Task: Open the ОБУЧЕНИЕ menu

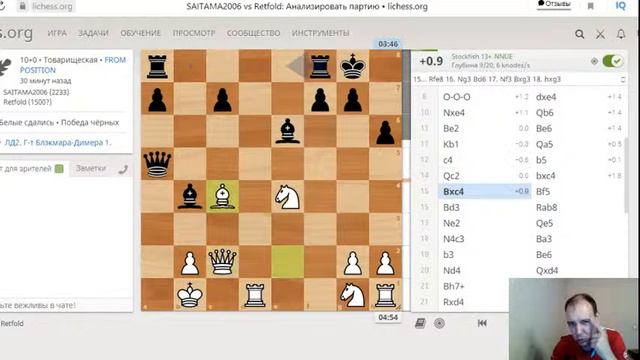Action: 140,33
